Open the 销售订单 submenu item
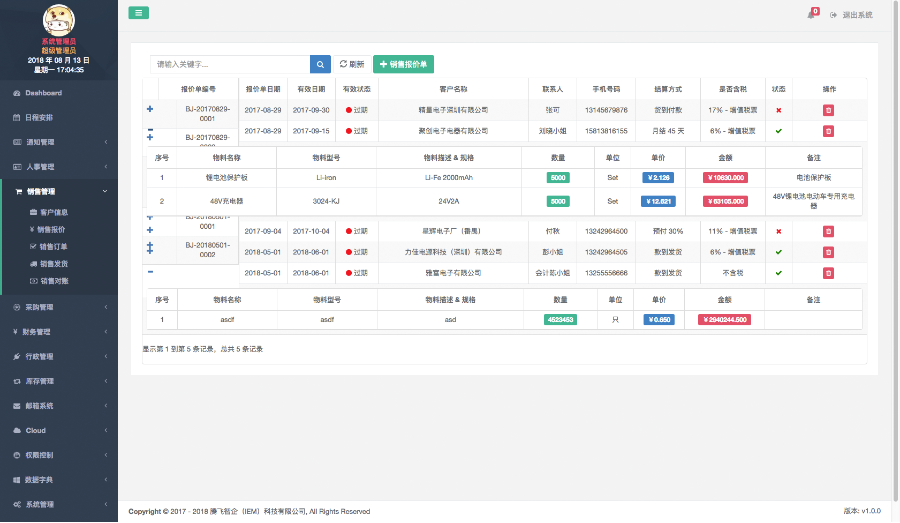 [x=54, y=246]
